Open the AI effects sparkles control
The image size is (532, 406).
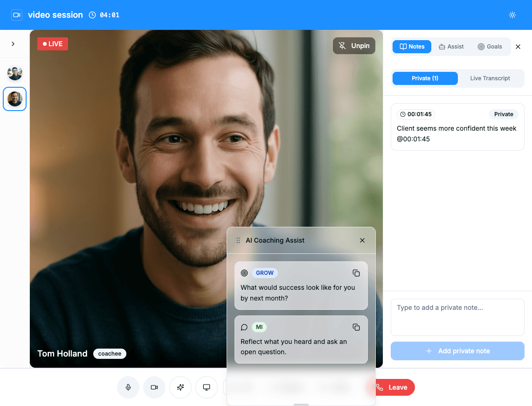pyautogui.click(x=180, y=387)
